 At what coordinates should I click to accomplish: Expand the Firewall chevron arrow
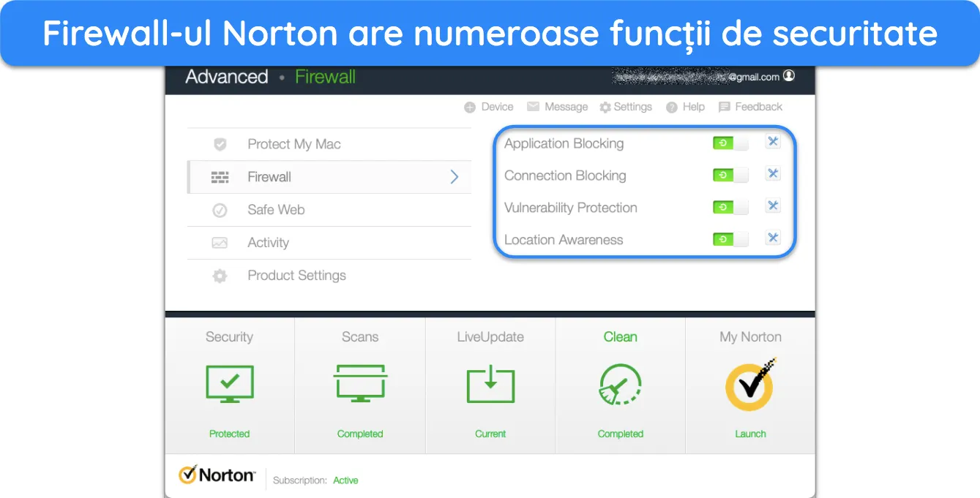[x=455, y=177]
